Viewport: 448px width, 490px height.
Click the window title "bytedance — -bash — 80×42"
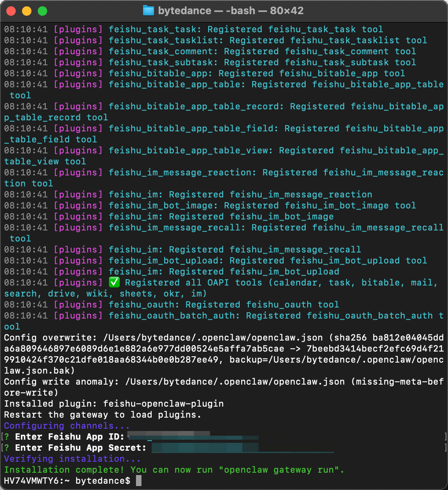coord(231,11)
